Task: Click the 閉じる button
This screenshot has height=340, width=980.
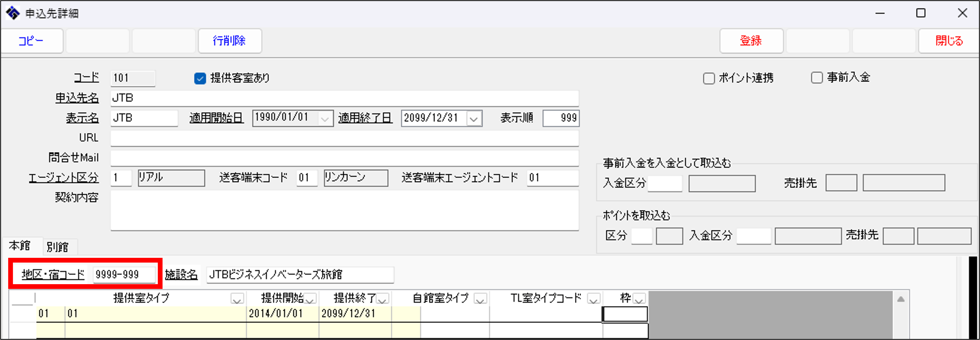Action: 949,41
